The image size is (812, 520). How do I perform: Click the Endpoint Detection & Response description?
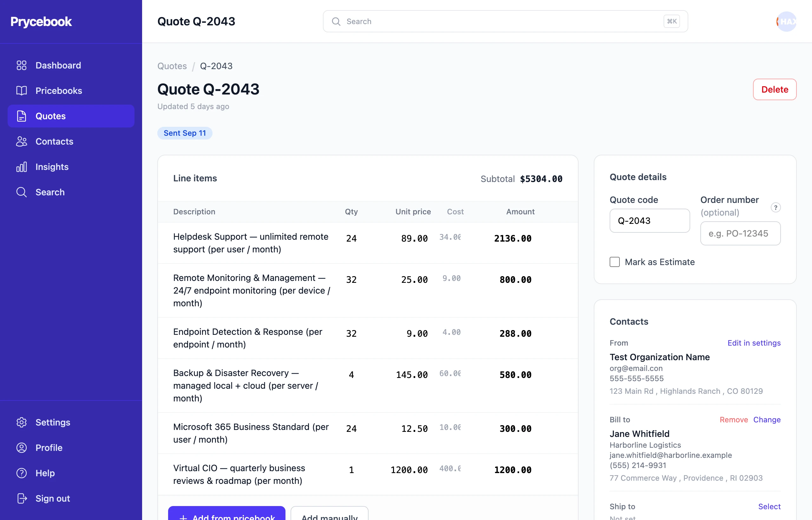coord(248,338)
